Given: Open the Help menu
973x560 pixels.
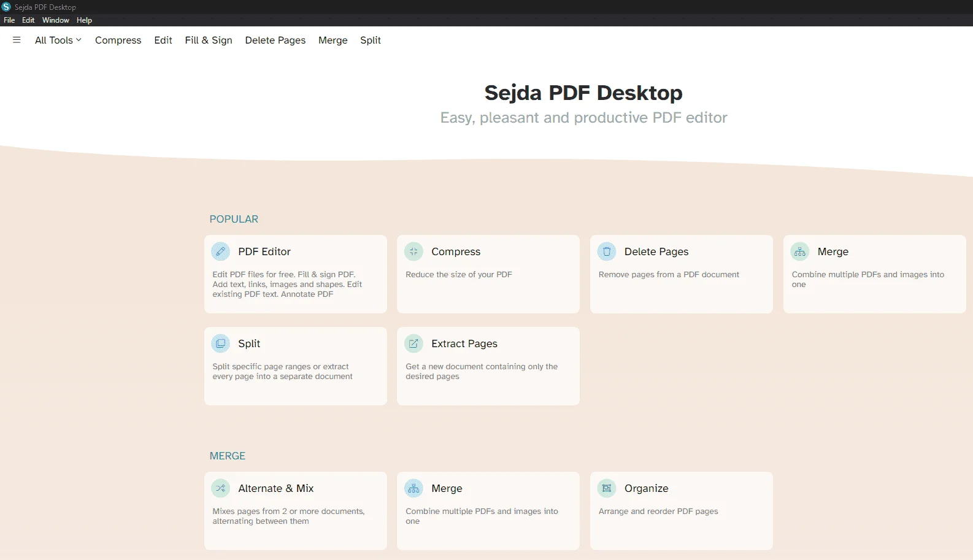Looking at the screenshot, I should [84, 20].
